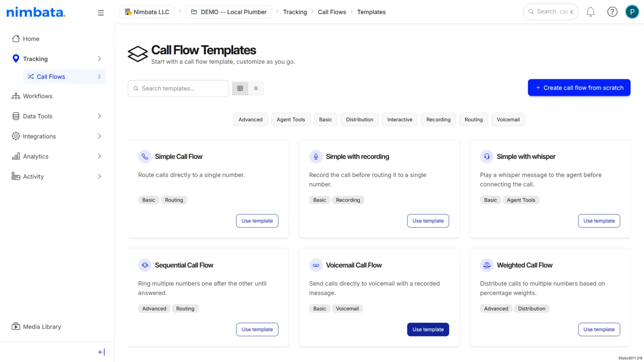644x362 pixels.
Task: Use the Simple with whisper template
Action: click(599, 221)
